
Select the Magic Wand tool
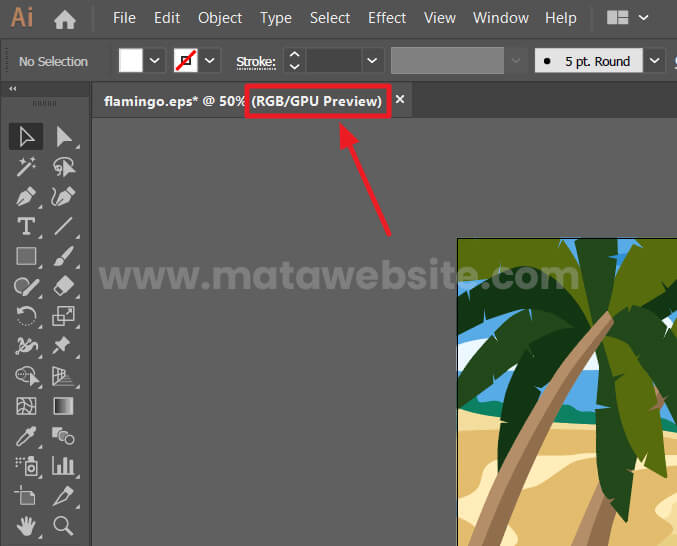click(26, 167)
